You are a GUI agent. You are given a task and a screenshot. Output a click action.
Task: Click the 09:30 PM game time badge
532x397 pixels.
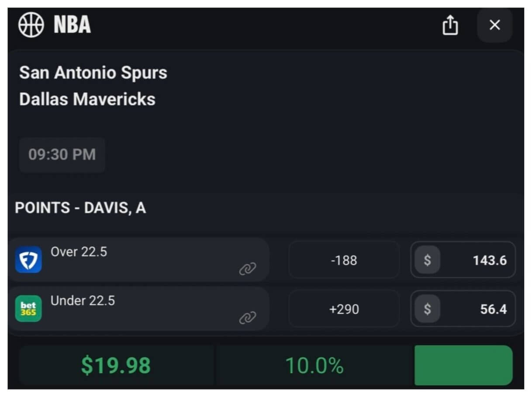(x=62, y=155)
